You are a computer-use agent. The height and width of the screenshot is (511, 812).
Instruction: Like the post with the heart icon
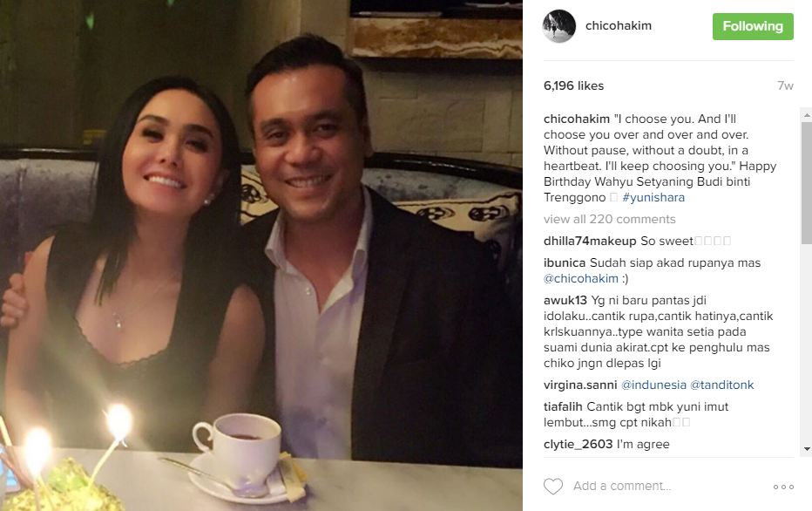[552, 486]
